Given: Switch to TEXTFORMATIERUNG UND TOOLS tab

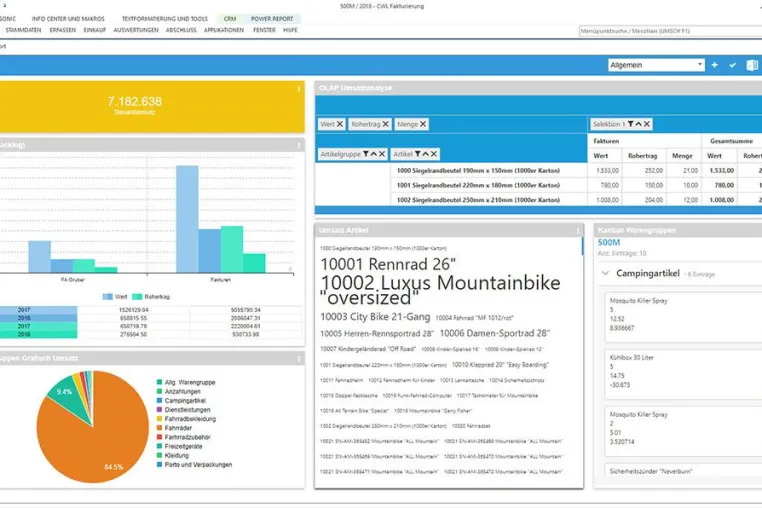Looking at the screenshot, I should (x=165, y=18).
